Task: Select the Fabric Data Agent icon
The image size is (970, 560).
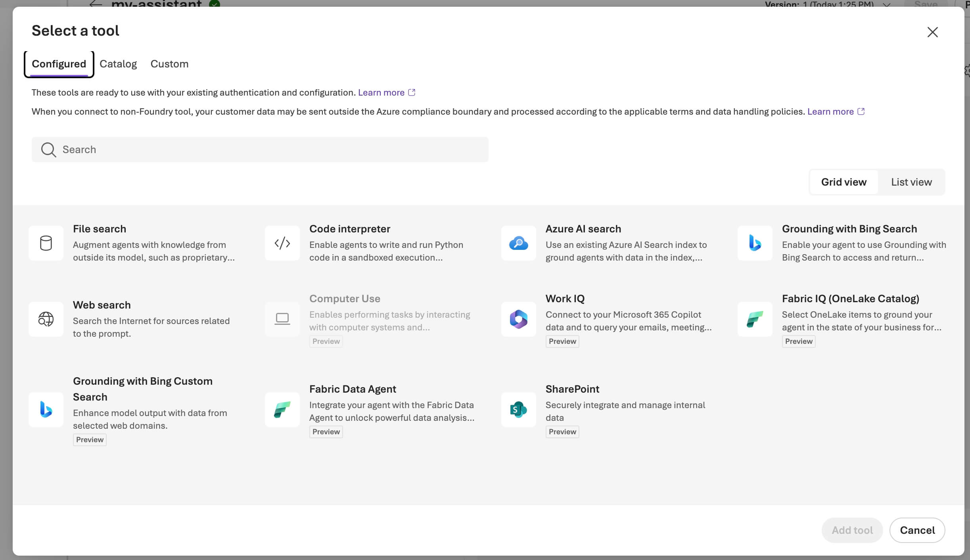Action: pos(282,410)
